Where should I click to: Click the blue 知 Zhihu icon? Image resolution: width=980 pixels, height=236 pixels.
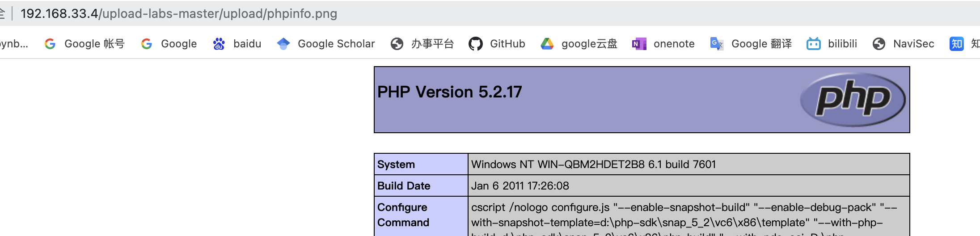point(956,44)
